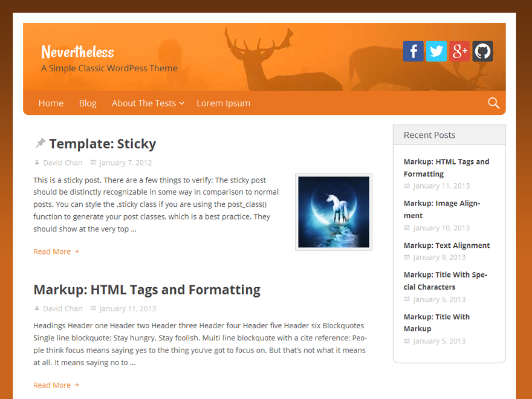Expand the About The Tests dropdown

point(147,103)
